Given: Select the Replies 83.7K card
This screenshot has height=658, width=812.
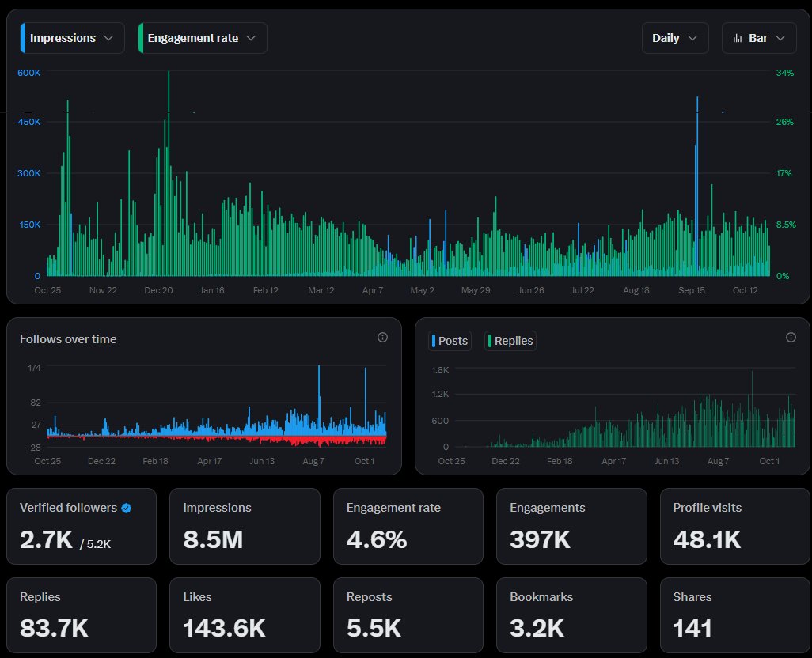Looking at the screenshot, I should [x=82, y=615].
